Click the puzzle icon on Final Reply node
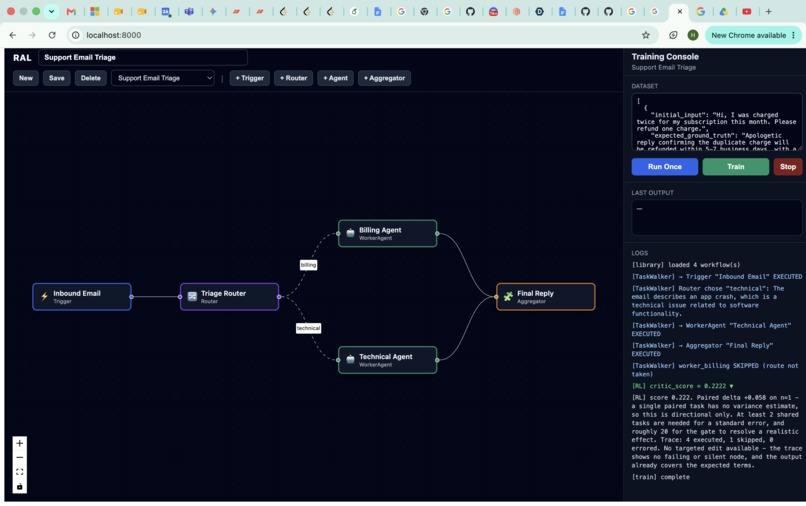The image size is (806, 506). tap(508, 296)
